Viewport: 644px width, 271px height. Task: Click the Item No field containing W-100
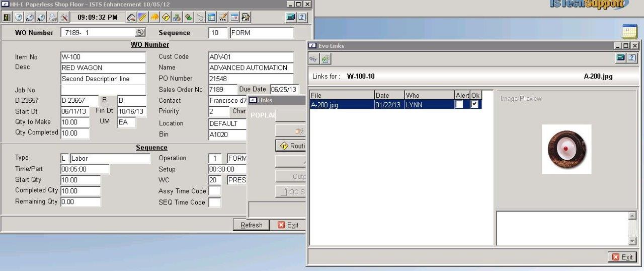(103, 57)
